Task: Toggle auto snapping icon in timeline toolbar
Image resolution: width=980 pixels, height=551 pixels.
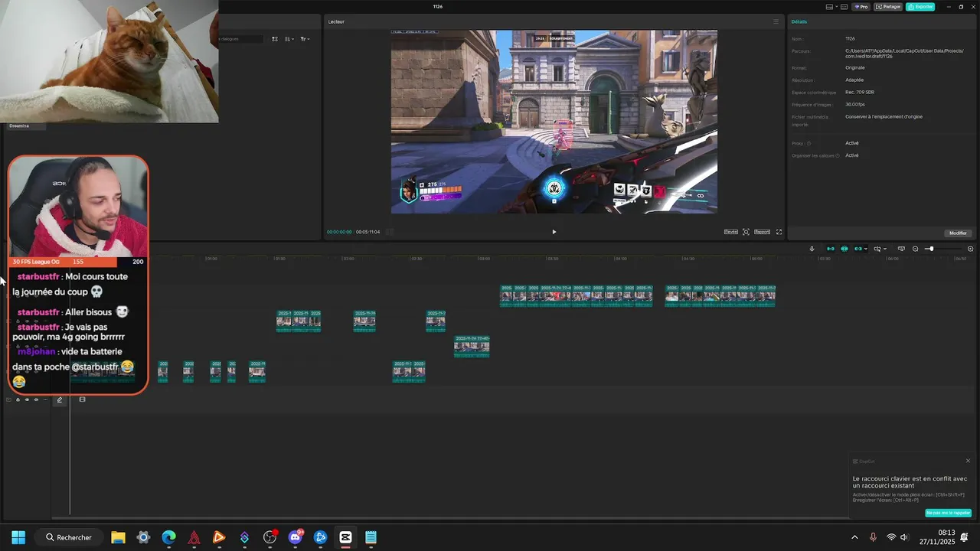Action: pos(844,249)
